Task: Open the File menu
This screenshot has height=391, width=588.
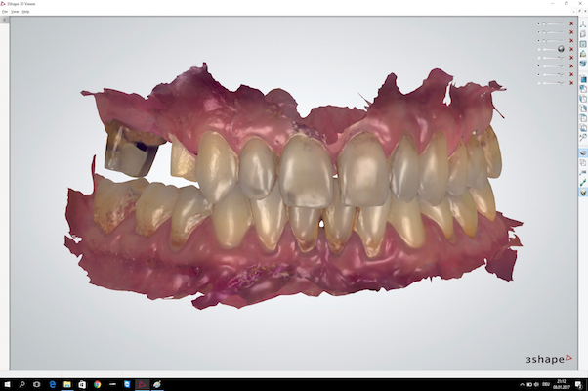Action: coord(5,11)
